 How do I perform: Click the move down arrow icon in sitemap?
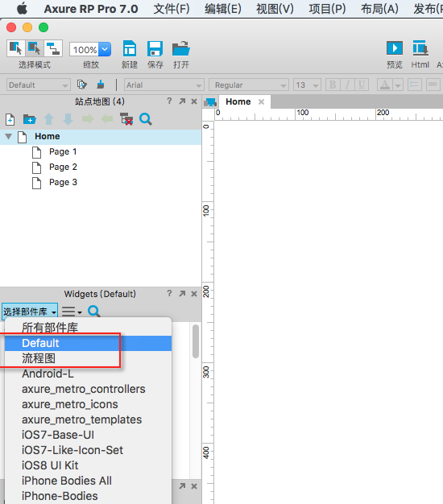click(68, 119)
